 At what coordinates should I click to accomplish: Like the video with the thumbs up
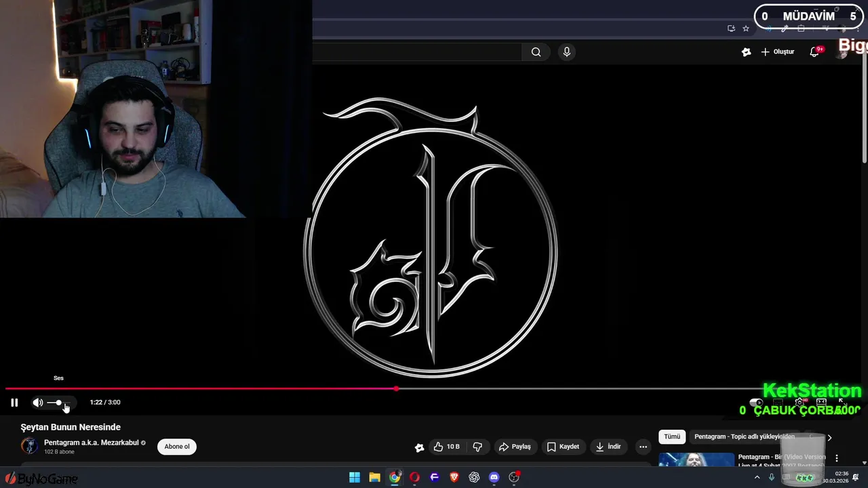pos(446,447)
